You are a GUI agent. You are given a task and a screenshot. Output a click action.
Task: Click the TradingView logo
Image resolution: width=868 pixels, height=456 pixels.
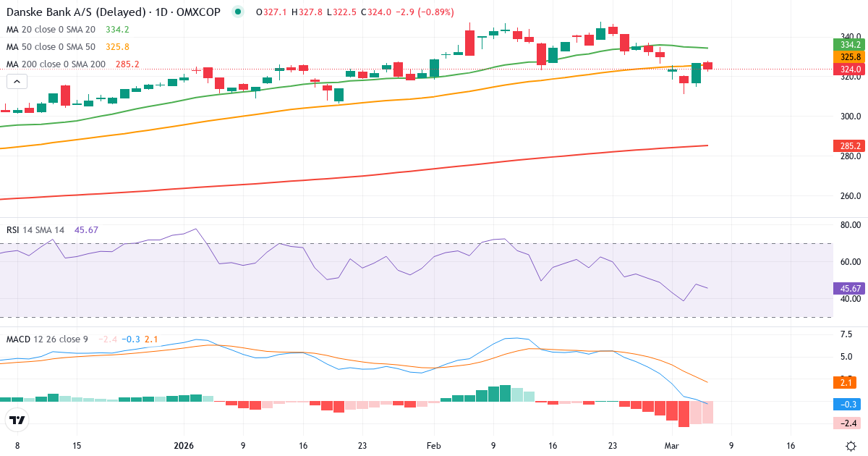coord(17,421)
